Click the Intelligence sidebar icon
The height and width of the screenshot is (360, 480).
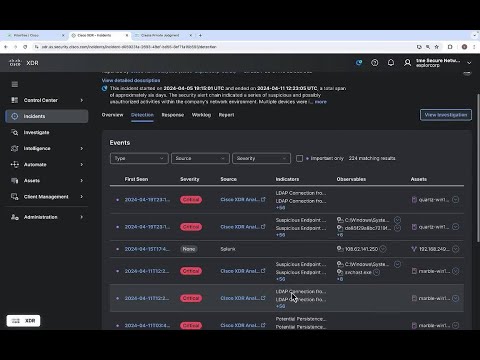[x=15, y=148]
